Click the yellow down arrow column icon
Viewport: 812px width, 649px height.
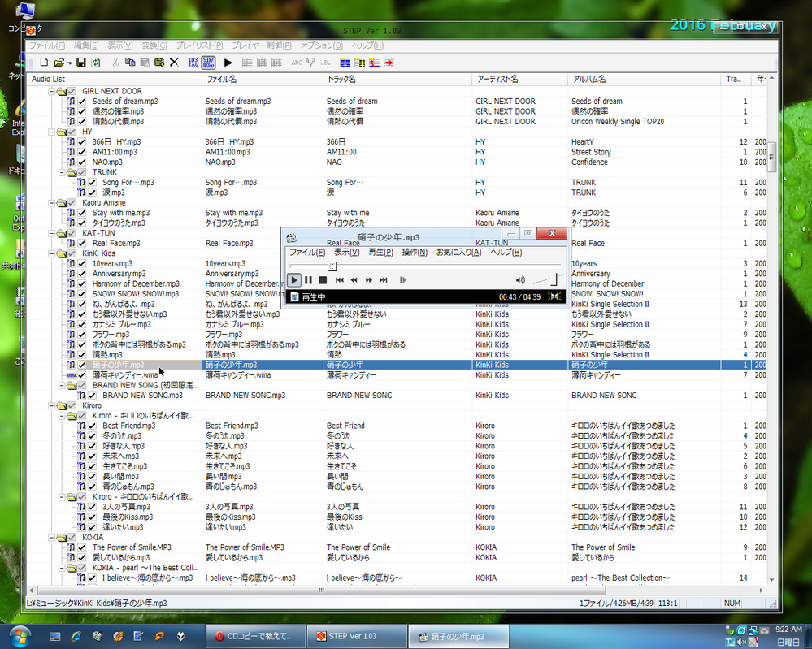(x=359, y=63)
